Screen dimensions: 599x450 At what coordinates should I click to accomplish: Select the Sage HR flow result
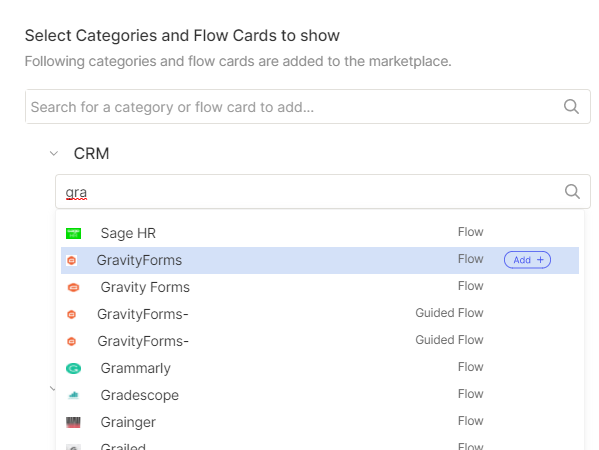pos(320,233)
